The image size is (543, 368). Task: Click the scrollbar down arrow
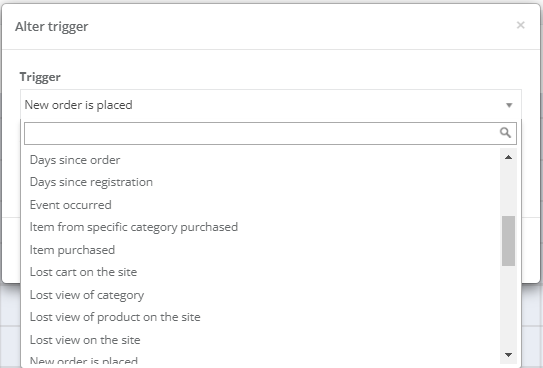pyautogui.click(x=508, y=355)
